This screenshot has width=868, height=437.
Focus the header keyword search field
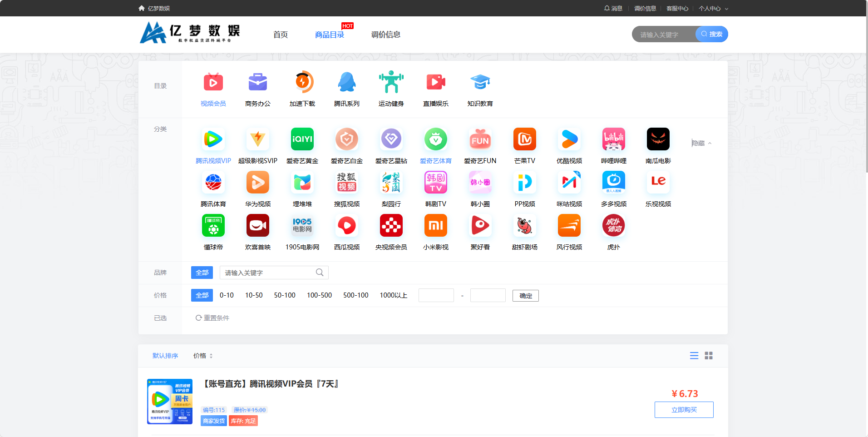pyautogui.click(x=664, y=34)
